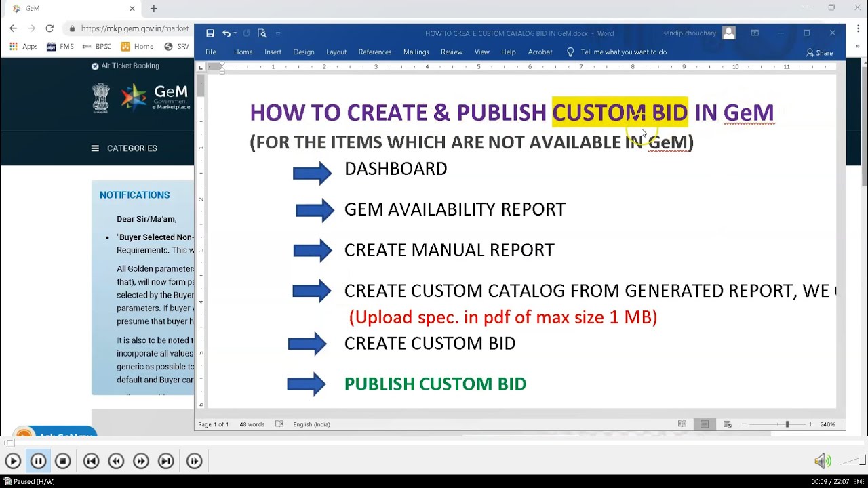Click the tab selector at the ruler corner
Viewport: 868px width, 488px height.
pyautogui.click(x=200, y=68)
